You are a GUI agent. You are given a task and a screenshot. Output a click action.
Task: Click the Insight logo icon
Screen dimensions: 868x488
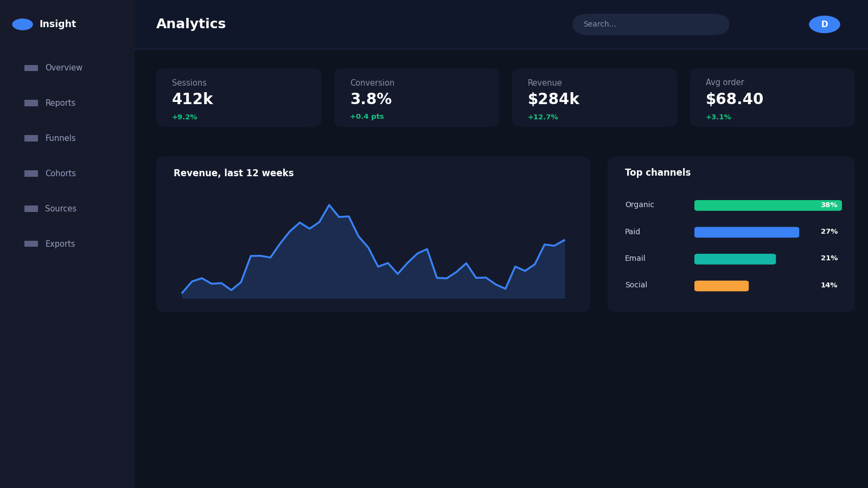[22, 24]
